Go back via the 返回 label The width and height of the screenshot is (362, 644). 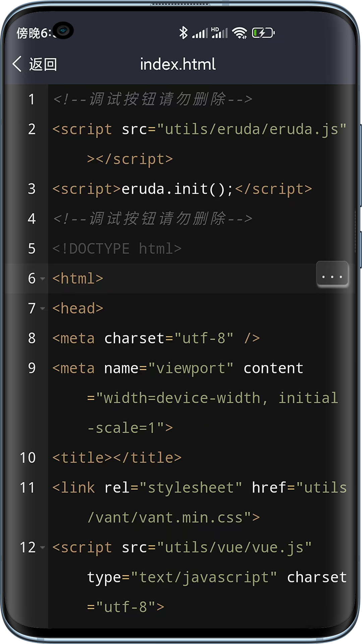(x=43, y=64)
